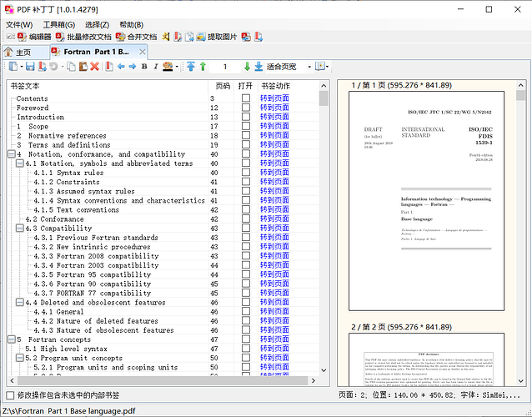Open the 选择(Z) menu
Screen dimensions: 532x417
coord(97,25)
